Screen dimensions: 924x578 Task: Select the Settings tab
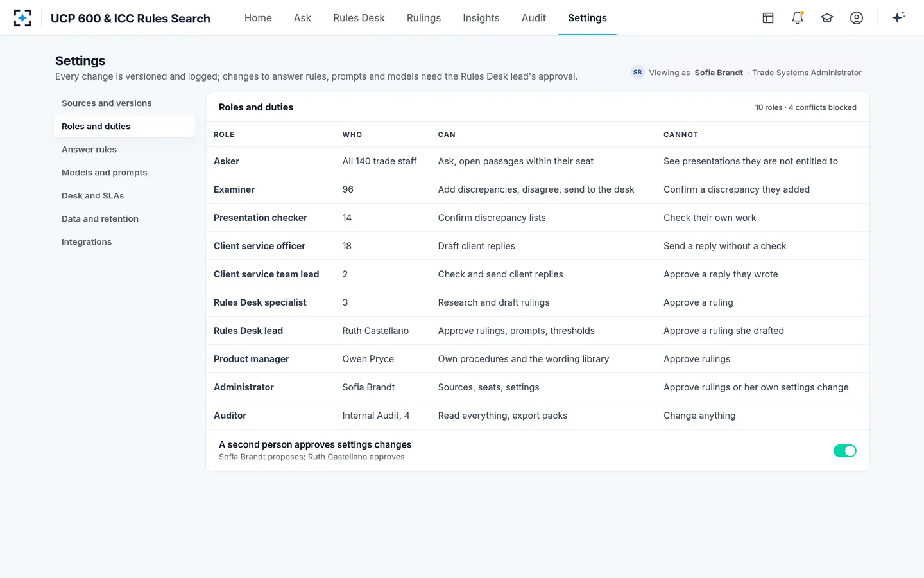(587, 18)
